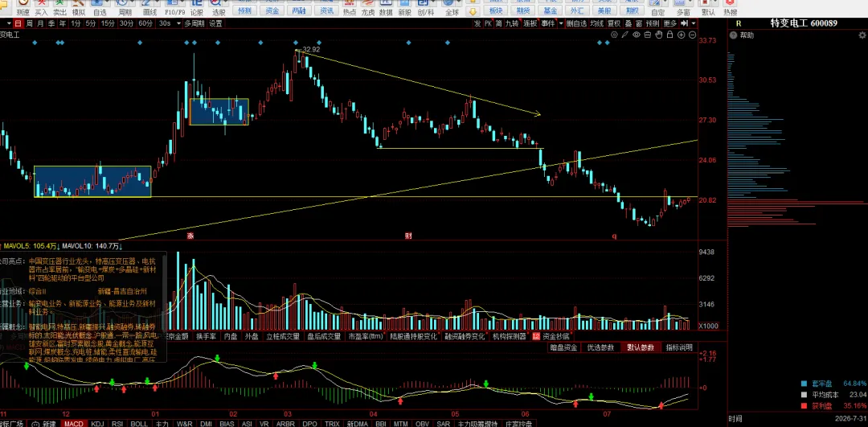868x427 pixels.
Task: Open the F10/F9 company info icon
Action: (x=174, y=7)
